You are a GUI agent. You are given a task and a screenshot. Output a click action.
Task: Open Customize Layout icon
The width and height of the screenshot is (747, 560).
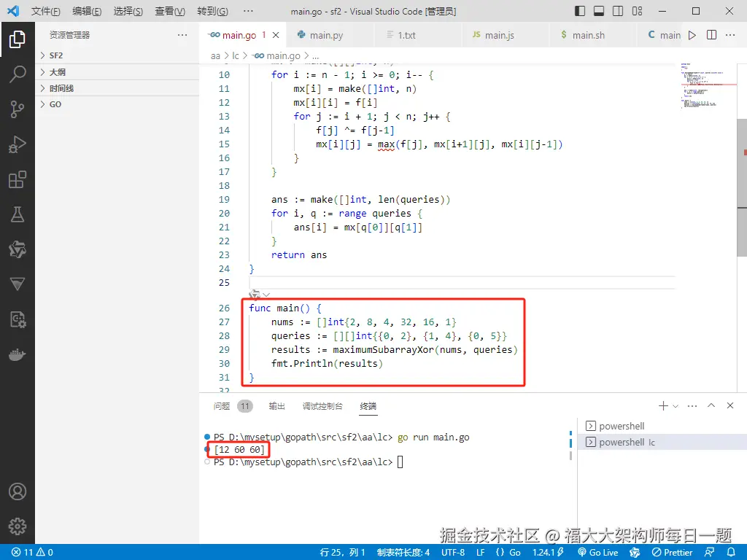click(x=637, y=11)
